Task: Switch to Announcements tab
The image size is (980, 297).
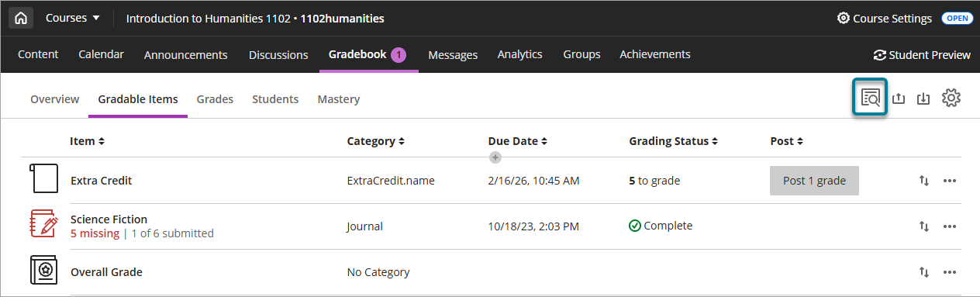Action: pos(186,54)
